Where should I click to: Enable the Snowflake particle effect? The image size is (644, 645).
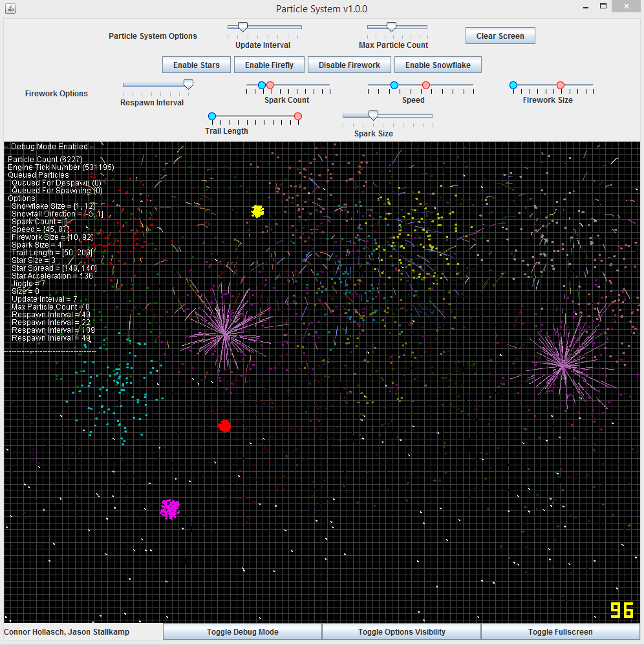[x=438, y=65]
